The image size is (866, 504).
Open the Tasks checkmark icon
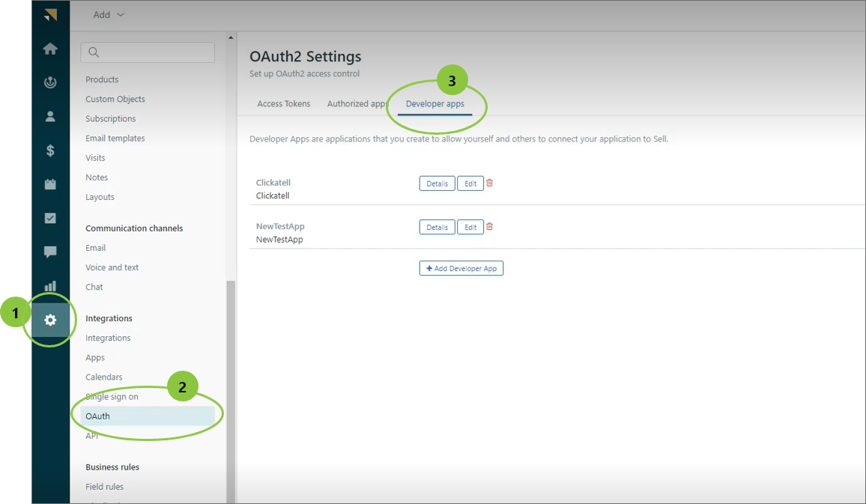[x=50, y=218]
